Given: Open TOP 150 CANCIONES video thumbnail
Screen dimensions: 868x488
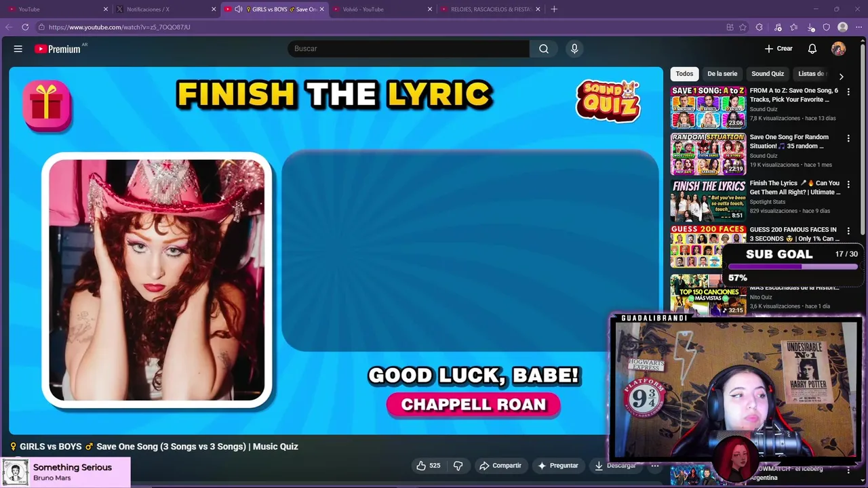Looking at the screenshot, I should click(x=708, y=296).
